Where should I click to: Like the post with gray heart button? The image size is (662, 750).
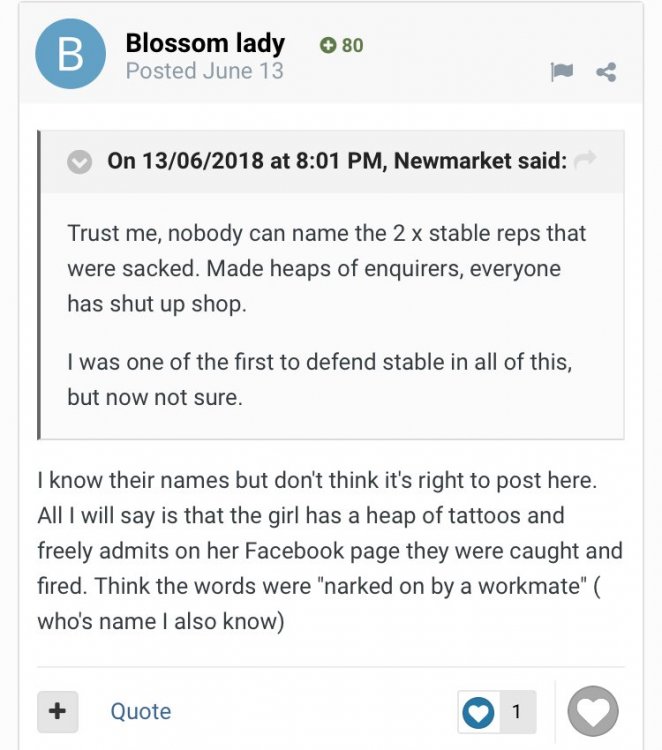point(592,712)
